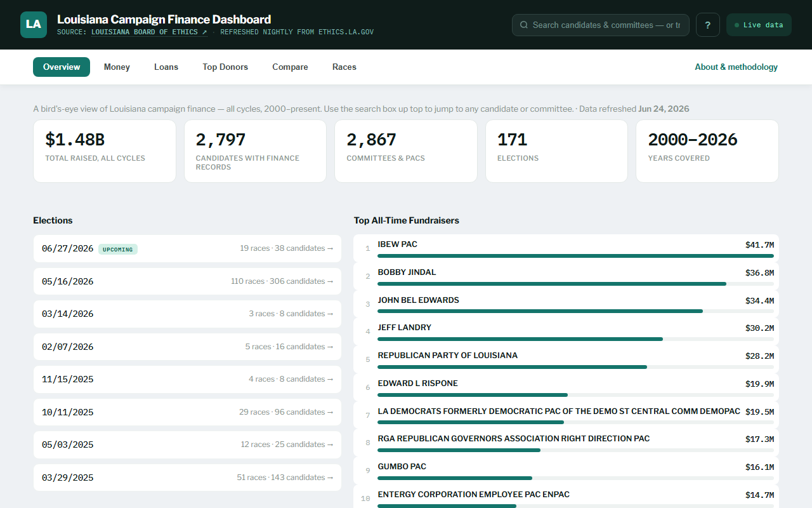The width and height of the screenshot is (812, 508).
Task: Click the arrow after '4 races · 8 candidates'
Action: (330, 379)
